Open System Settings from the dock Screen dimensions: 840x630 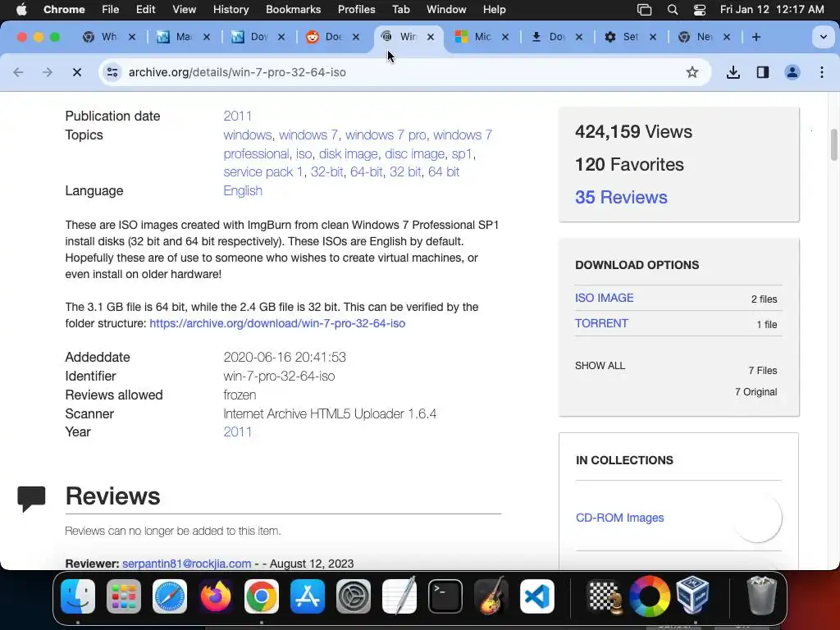(354, 596)
